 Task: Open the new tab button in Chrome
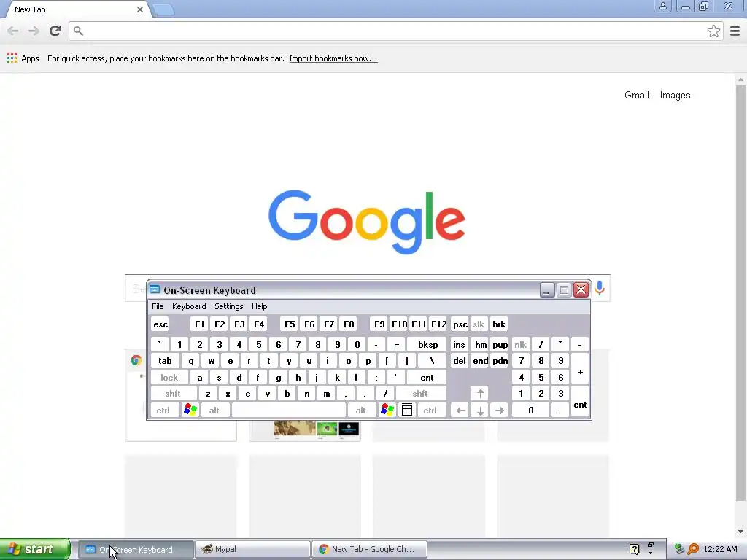point(163,9)
